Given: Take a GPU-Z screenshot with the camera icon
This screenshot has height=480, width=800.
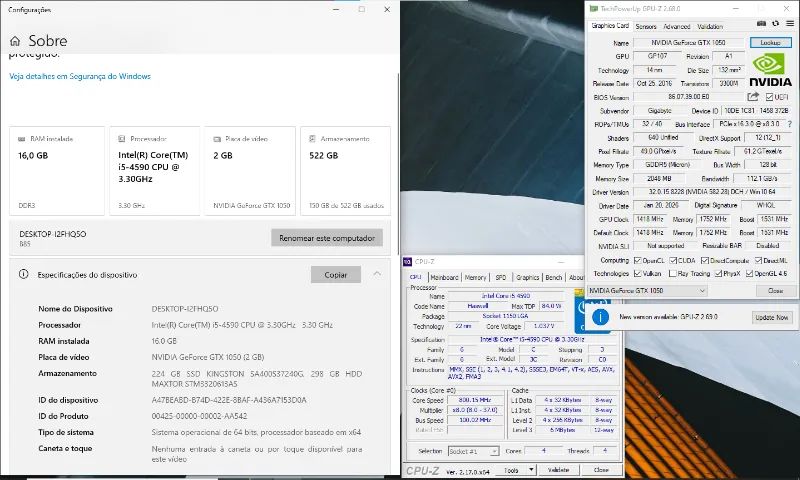Looking at the screenshot, I should tap(761, 23).
